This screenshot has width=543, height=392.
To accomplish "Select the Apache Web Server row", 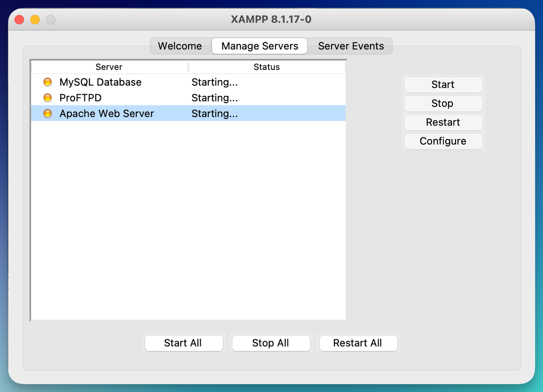I will [188, 114].
